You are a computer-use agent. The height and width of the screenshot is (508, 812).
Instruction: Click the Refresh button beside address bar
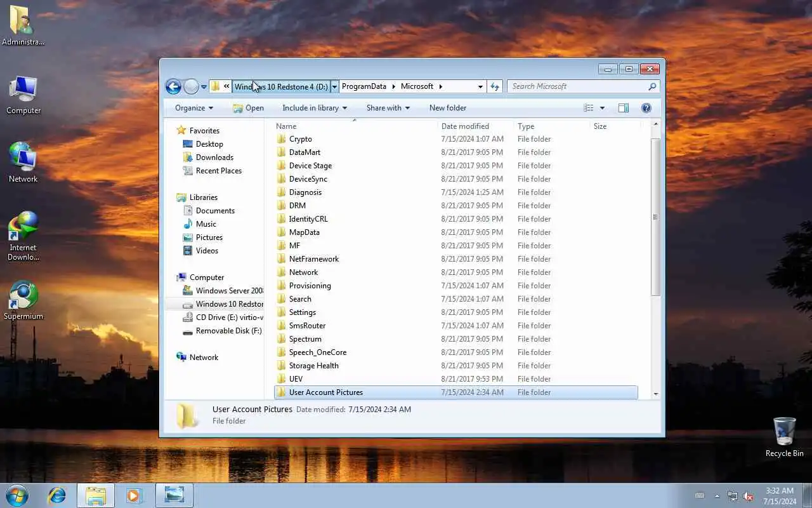tap(495, 86)
